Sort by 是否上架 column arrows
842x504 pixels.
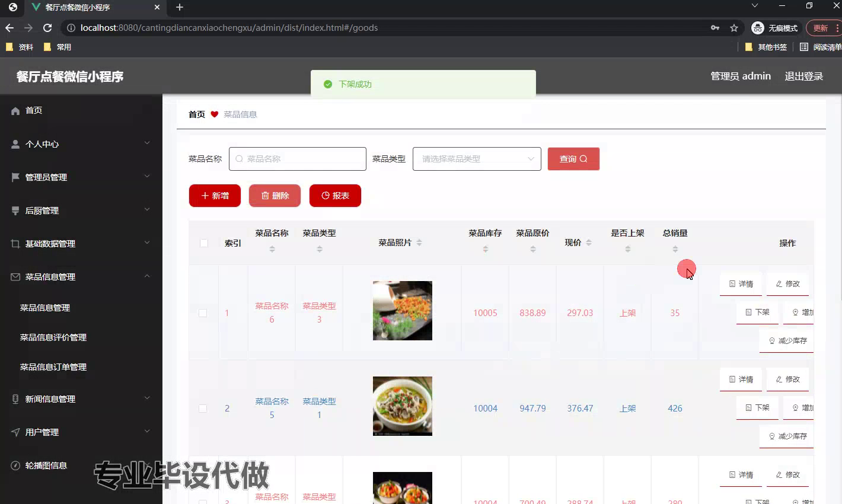[x=628, y=249]
